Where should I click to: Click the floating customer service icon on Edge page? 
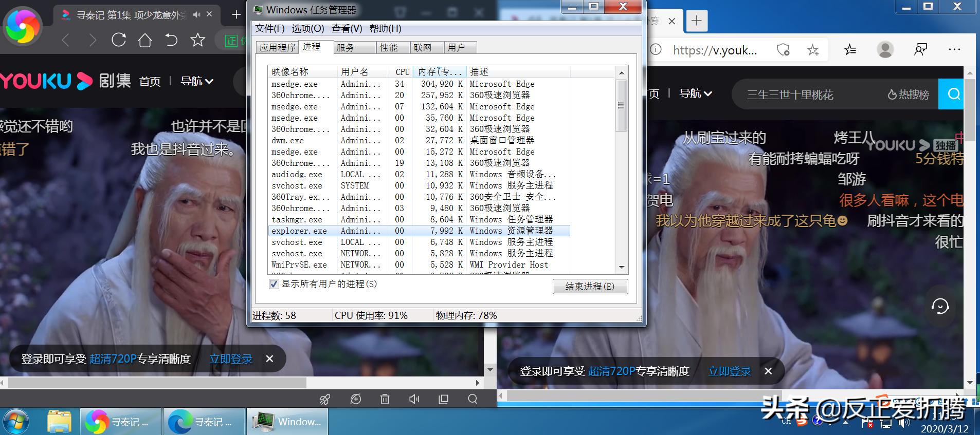click(940, 307)
